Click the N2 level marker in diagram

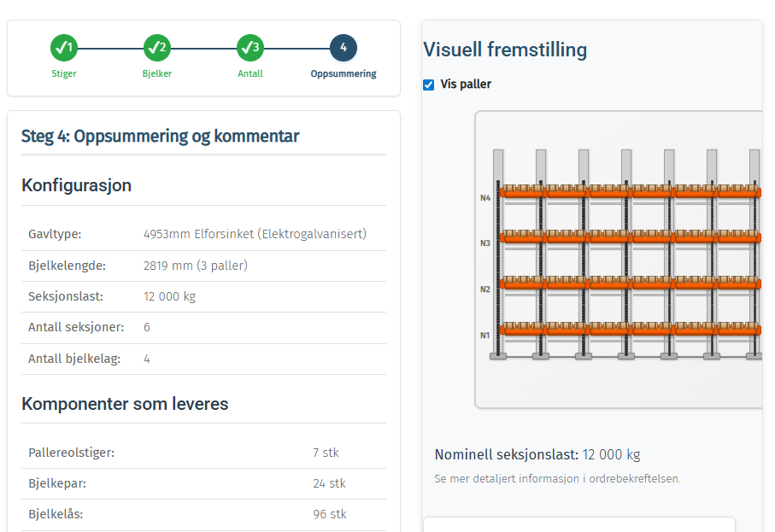click(x=485, y=289)
